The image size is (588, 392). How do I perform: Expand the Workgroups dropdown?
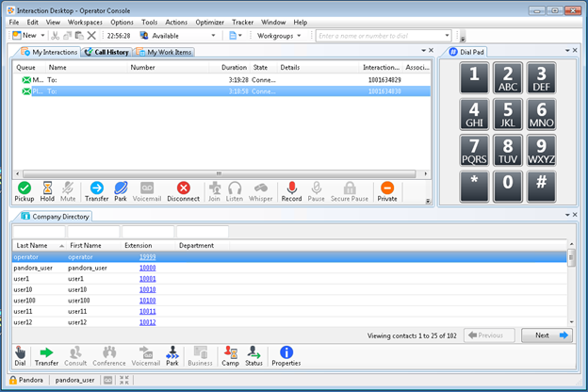point(300,36)
